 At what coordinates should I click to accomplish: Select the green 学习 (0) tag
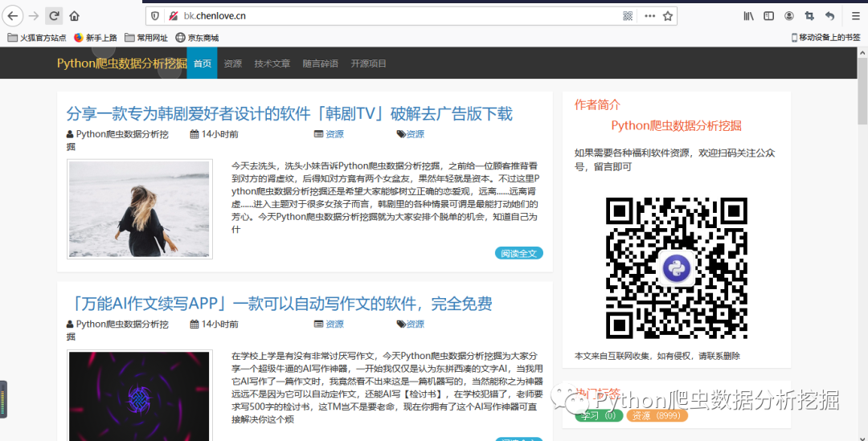(599, 415)
